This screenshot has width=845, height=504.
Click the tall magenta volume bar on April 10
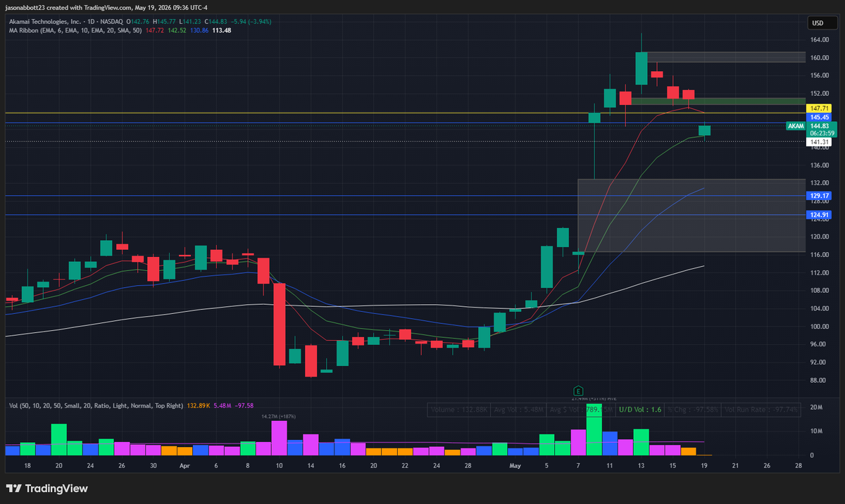pos(280,438)
